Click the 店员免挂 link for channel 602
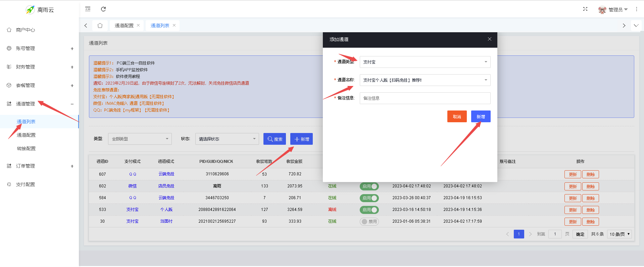 (x=166, y=186)
